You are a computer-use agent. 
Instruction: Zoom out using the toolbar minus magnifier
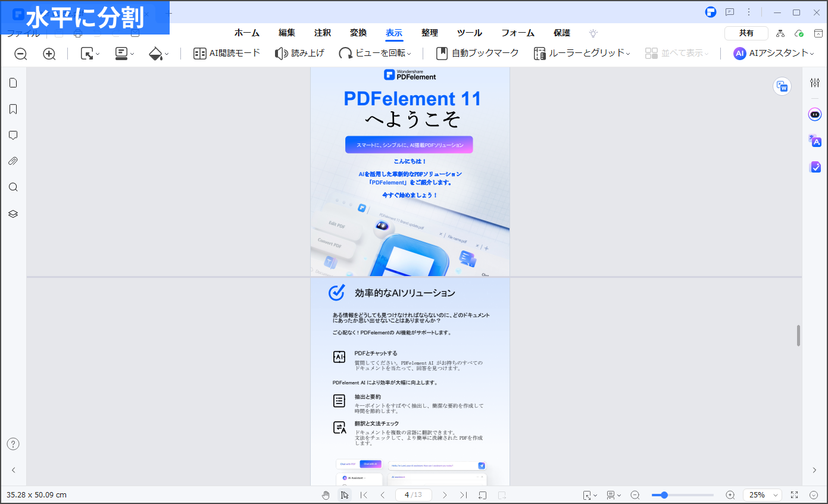click(x=21, y=54)
